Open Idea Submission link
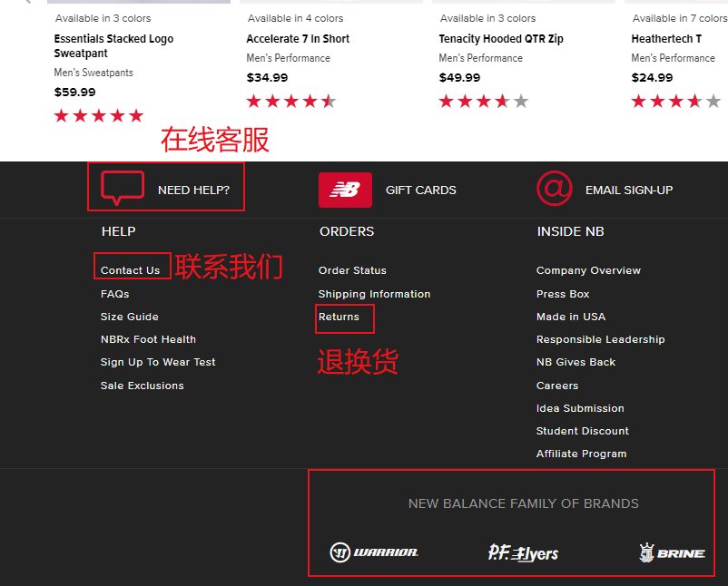Image resolution: width=728 pixels, height=586 pixels. click(580, 408)
